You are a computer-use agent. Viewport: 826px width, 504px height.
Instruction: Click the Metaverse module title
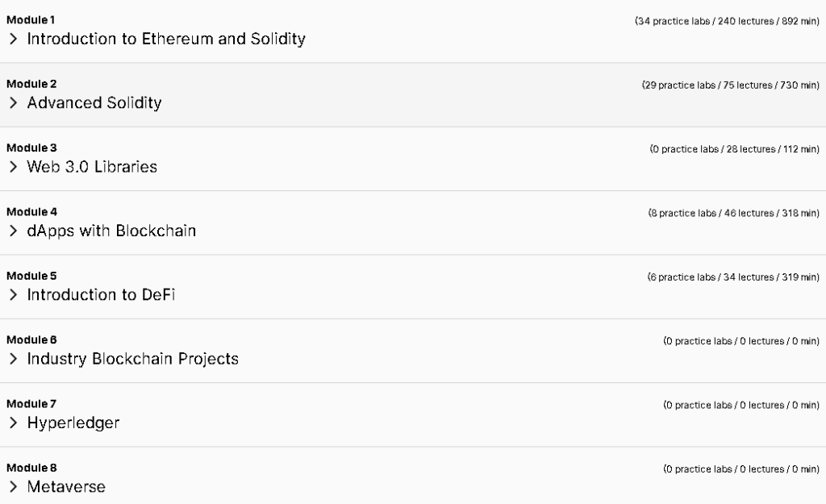pyautogui.click(x=66, y=486)
